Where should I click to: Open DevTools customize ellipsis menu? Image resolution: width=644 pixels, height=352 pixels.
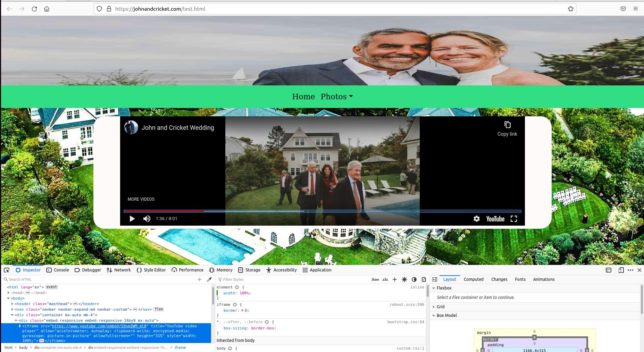630,270
